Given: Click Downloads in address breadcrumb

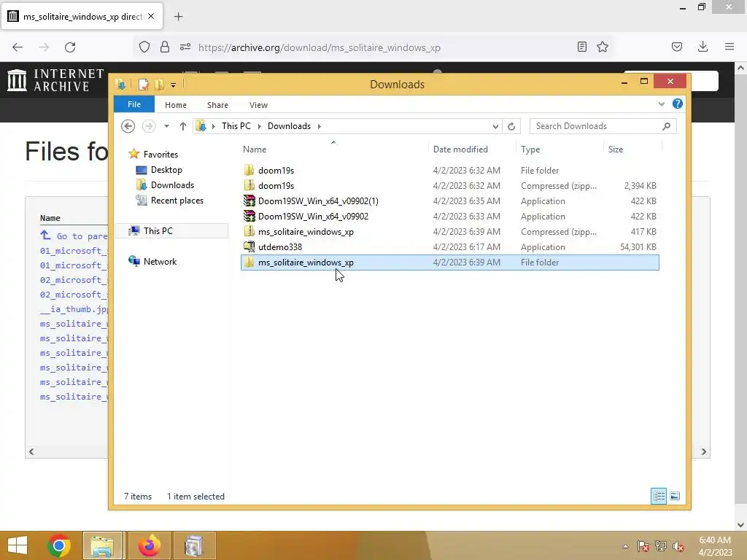Looking at the screenshot, I should click(x=289, y=126).
